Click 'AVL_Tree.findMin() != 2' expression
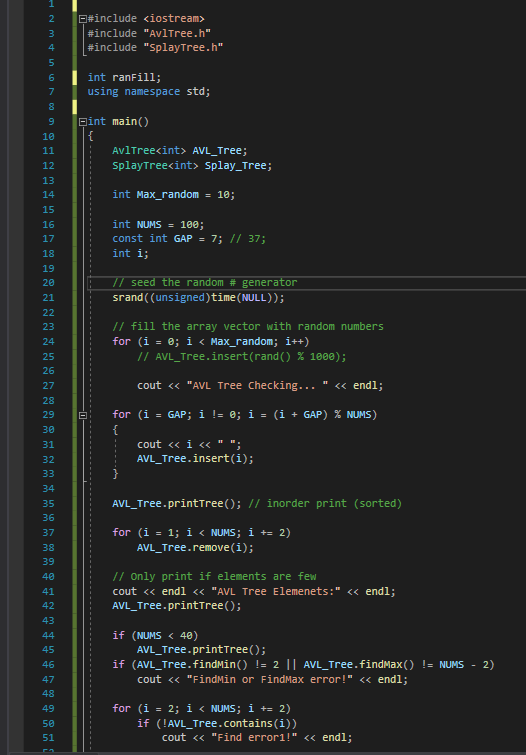Screen dimensions: 526x755 pyautogui.click(x=208, y=665)
